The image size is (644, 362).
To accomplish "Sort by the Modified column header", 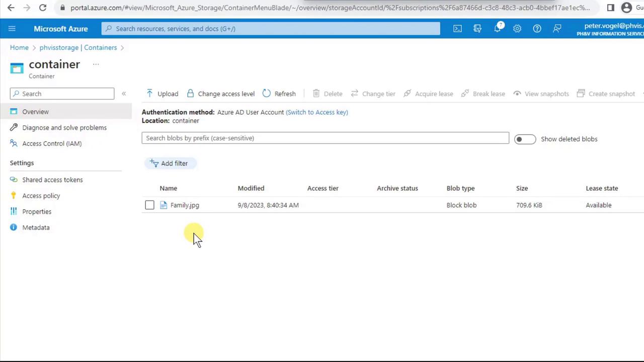I will [251, 188].
